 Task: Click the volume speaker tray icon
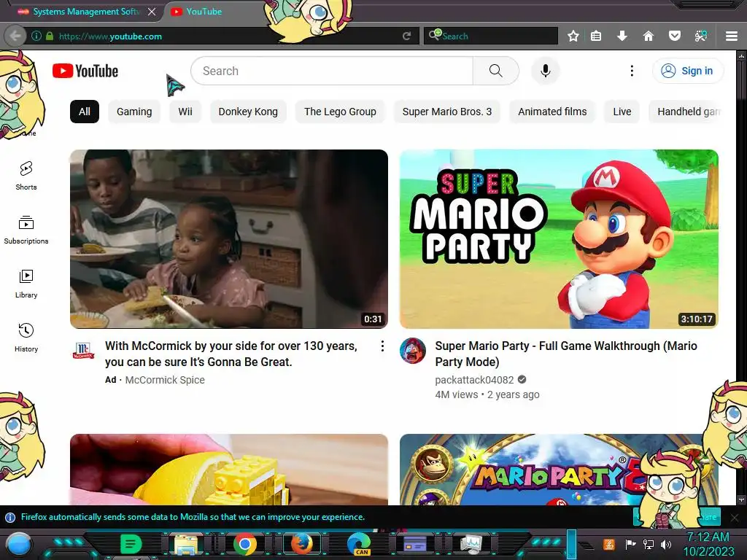(666, 544)
